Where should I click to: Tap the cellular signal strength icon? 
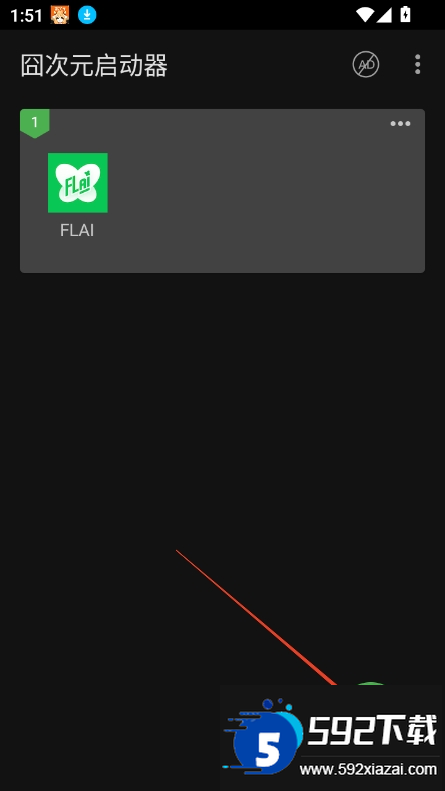[x=384, y=15]
